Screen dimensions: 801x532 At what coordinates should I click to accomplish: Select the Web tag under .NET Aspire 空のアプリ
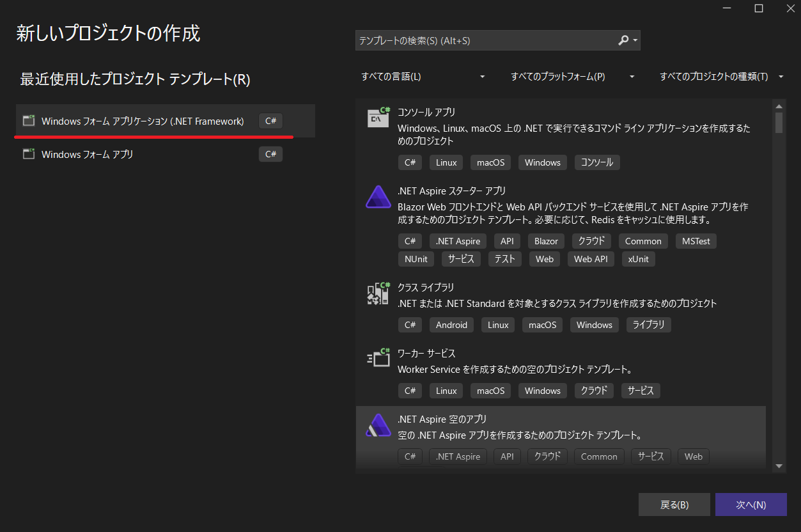click(693, 456)
